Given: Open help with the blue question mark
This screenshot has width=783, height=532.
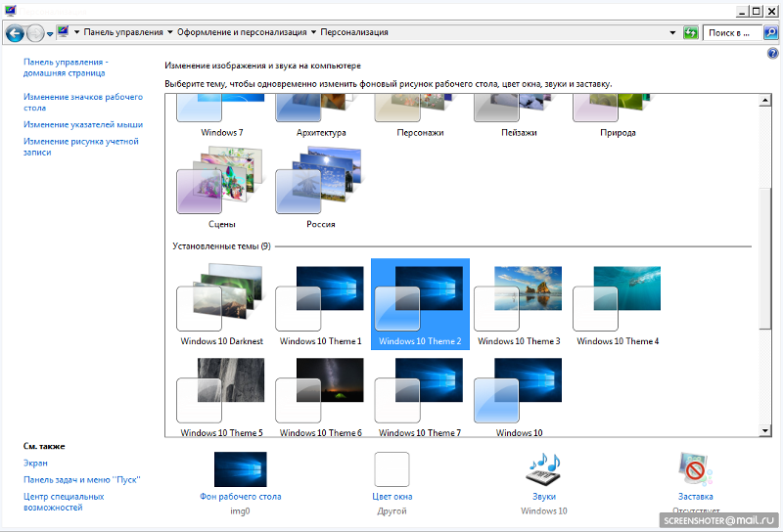Looking at the screenshot, I should (772, 54).
